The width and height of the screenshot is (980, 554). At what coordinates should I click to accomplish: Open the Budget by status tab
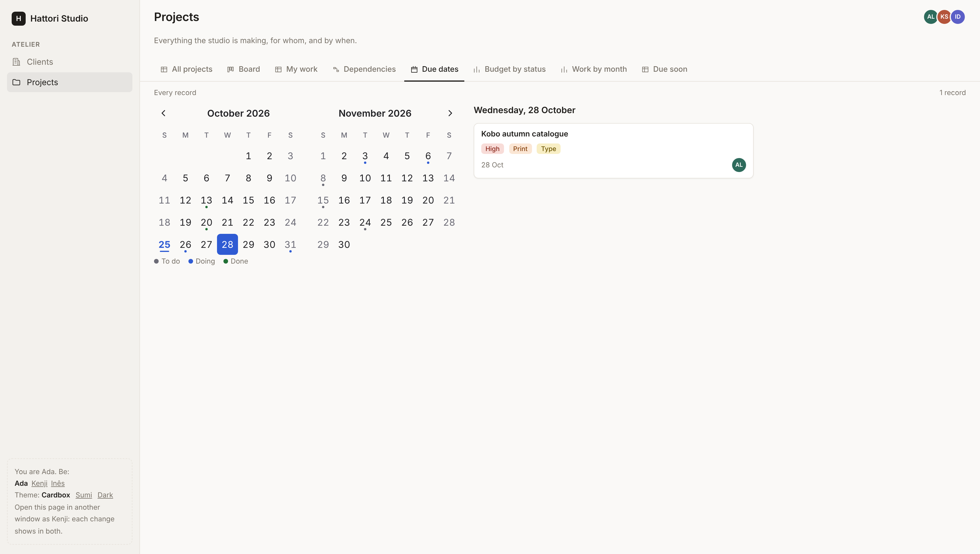click(x=509, y=69)
